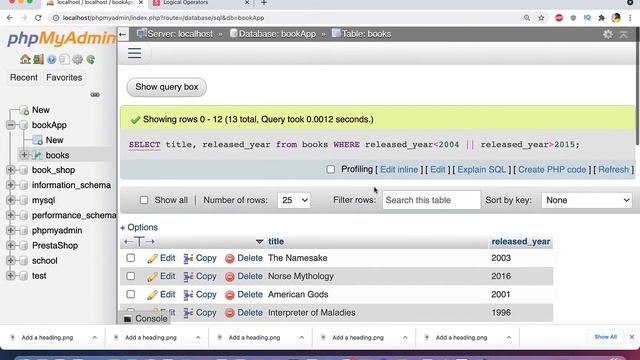Select the school database in tree
The width and height of the screenshot is (640, 360).
point(44,260)
